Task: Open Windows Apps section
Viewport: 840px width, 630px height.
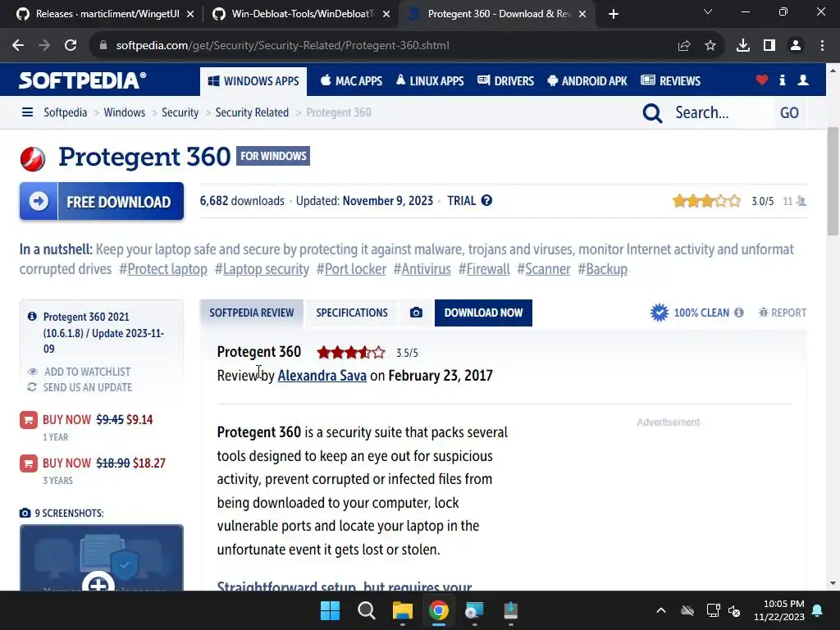Action: pyautogui.click(x=253, y=81)
